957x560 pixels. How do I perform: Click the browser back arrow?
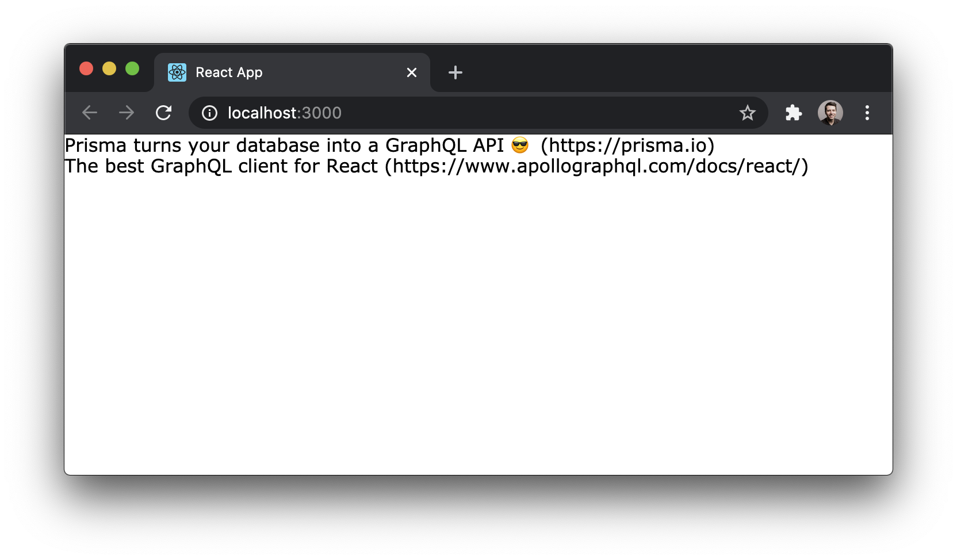90,113
